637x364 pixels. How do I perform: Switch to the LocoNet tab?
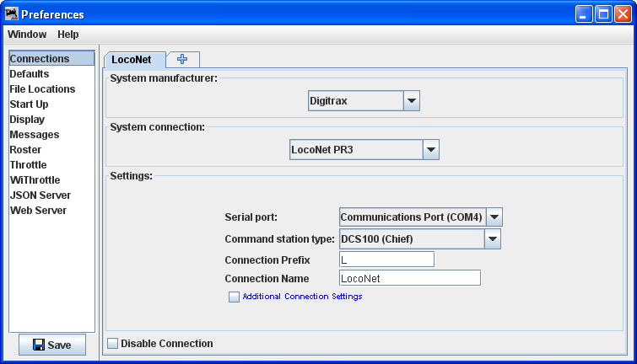point(132,60)
